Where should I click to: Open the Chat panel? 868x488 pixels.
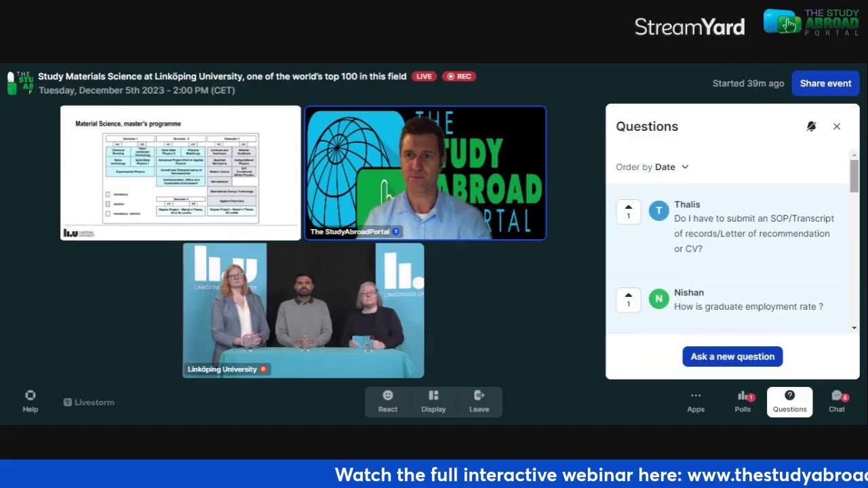click(837, 401)
